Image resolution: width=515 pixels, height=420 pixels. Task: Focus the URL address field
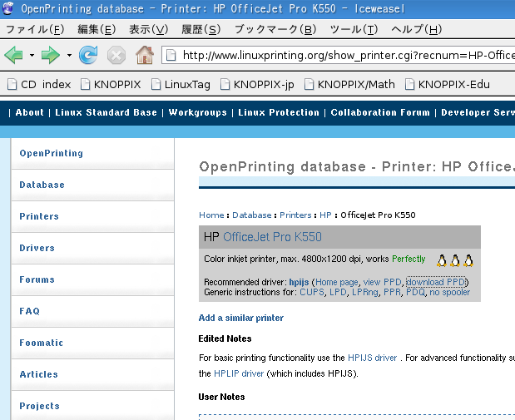pyautogui.click(x=339, y=55)
